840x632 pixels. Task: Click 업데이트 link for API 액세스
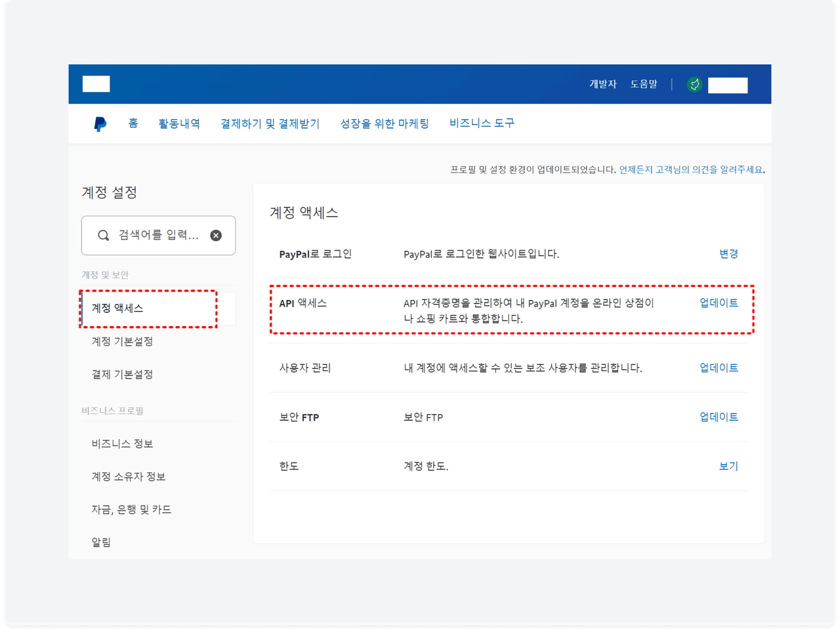[x=719, y=303]
